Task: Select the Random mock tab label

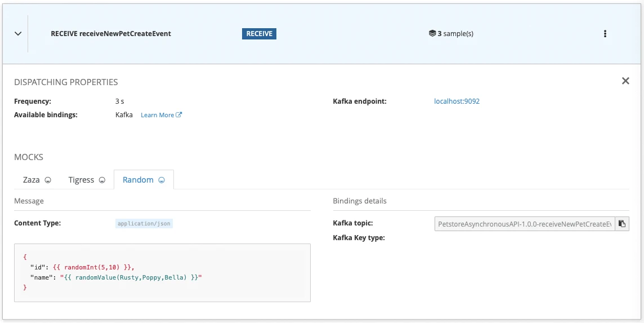Action: tap(138, 180)
